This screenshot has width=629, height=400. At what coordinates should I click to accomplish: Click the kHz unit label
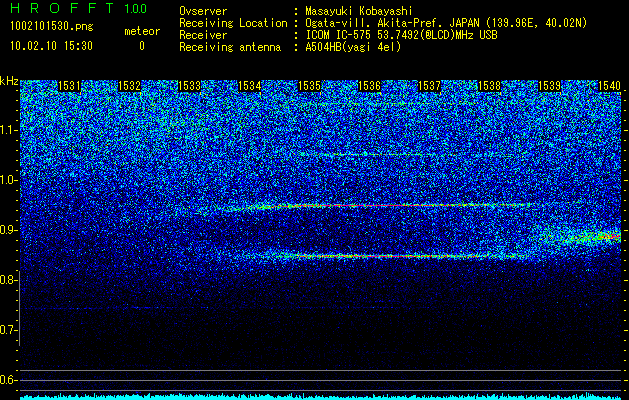[x=9, y=81]
